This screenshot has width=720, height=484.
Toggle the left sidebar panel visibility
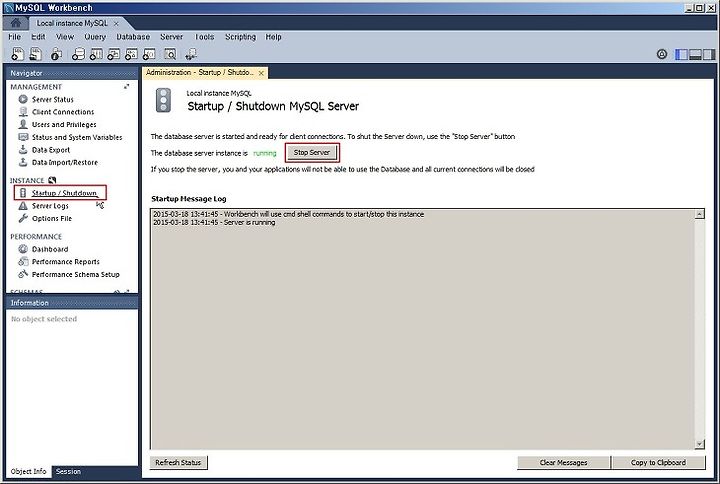(x=681, y=54)
